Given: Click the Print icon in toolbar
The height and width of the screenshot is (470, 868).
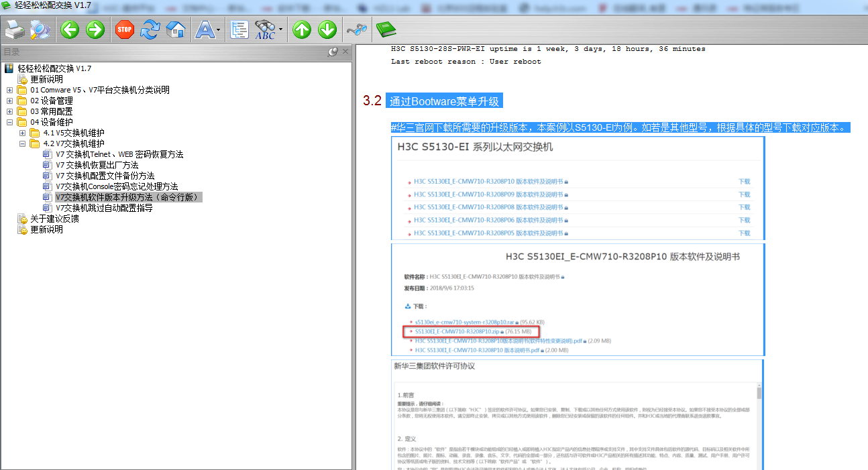Looking at the screenshot, I should click(x=15, y=30).
